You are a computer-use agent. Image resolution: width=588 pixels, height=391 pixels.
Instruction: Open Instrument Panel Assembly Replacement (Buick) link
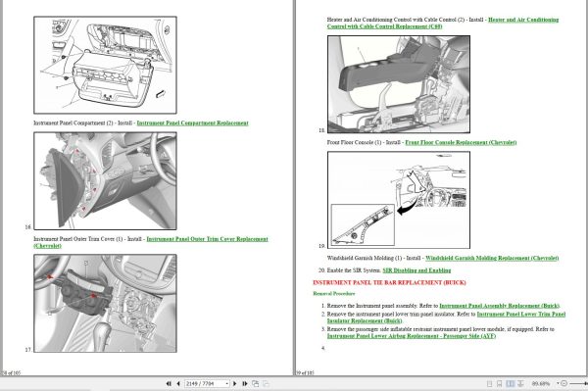point(499,306)
